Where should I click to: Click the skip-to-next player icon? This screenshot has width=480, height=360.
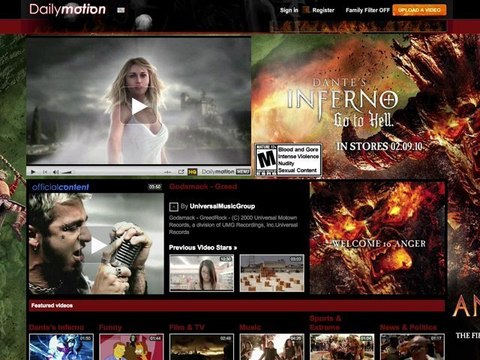tap(45, 172)
